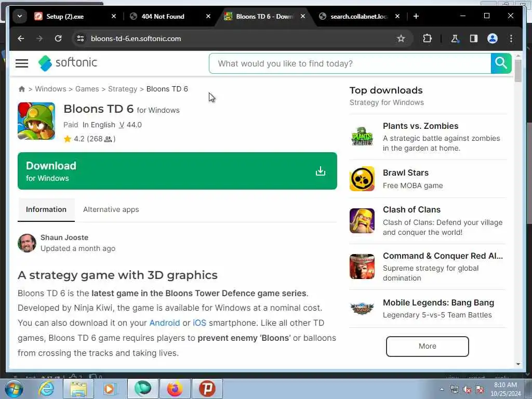Click the Windows breadcrumb link

[50, 89]
